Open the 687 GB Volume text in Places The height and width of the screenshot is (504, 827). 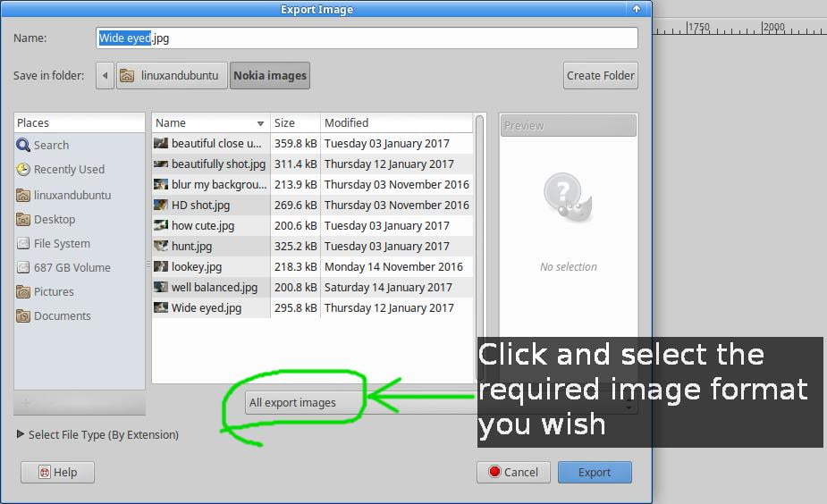(72, 268)
